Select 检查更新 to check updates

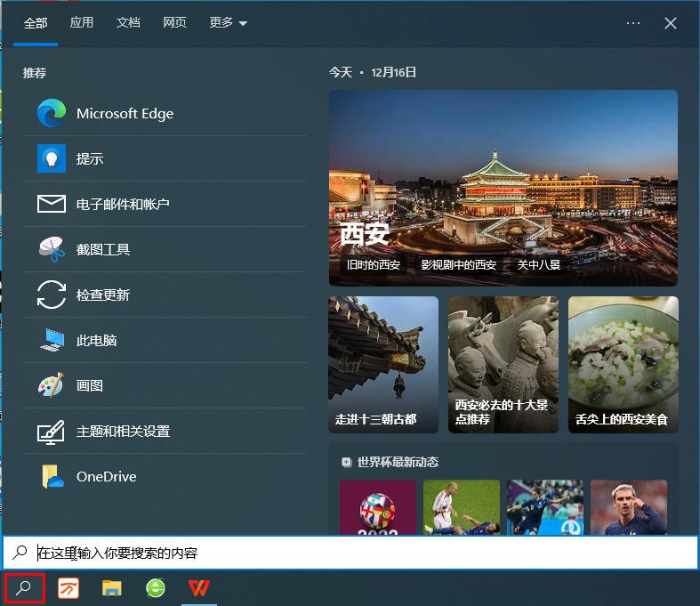pos(103,295)
